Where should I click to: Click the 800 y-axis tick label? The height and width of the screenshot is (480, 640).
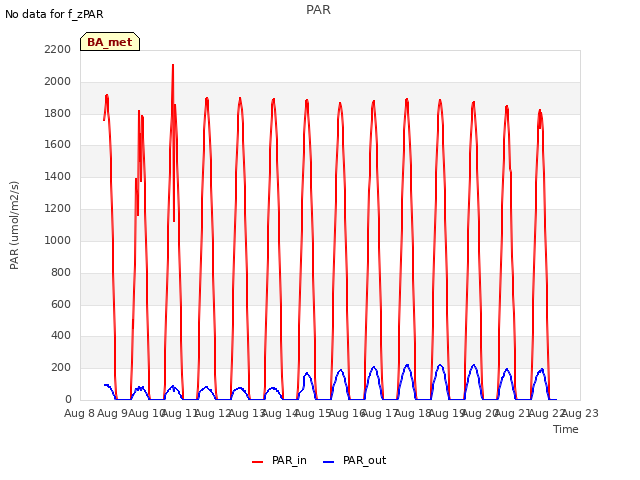click(61, 272)
